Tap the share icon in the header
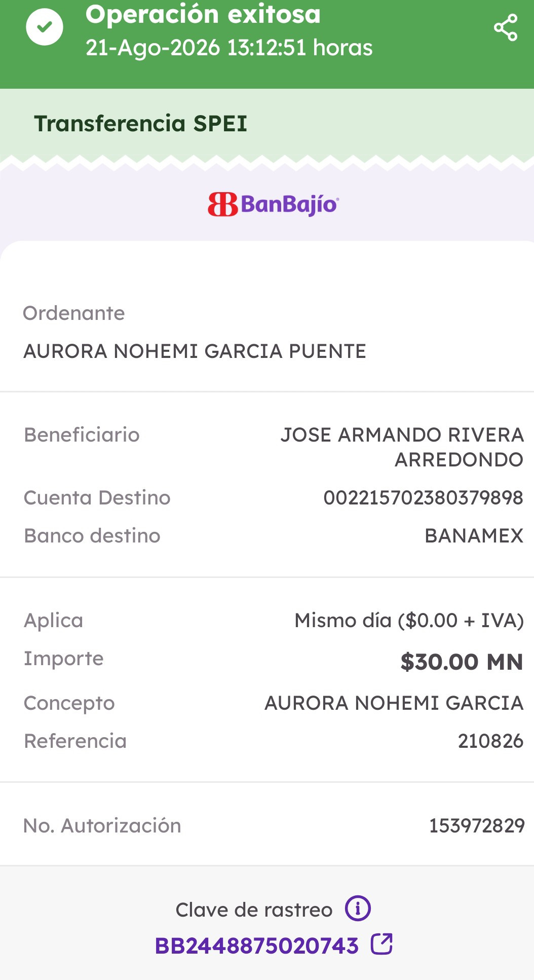The height and width of the screenshot is (980, 534). (506, 27)
